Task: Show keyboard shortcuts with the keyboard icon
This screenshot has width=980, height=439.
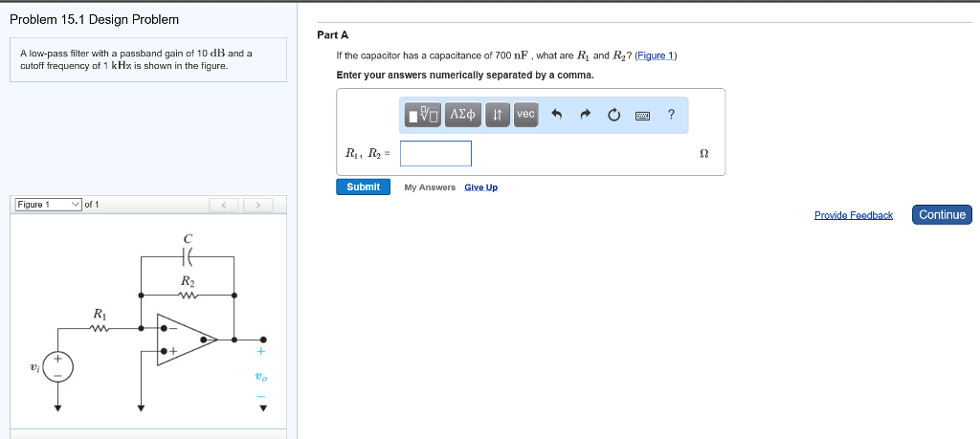Action: 643,115
